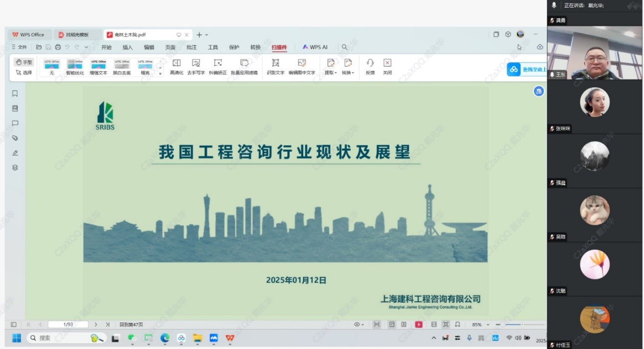This screenshot has width=644, height=349.
Task: Open the bookmark panel in sidebar
Action: [x=15, y=93]
